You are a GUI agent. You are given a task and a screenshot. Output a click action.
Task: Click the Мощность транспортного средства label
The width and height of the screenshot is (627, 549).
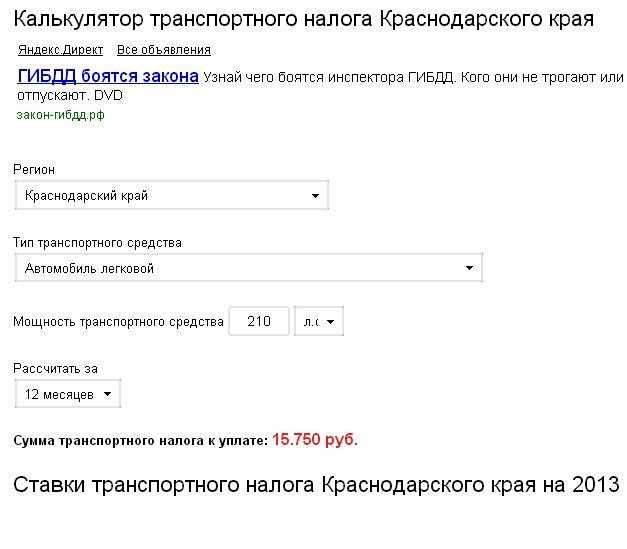[118, 321]
